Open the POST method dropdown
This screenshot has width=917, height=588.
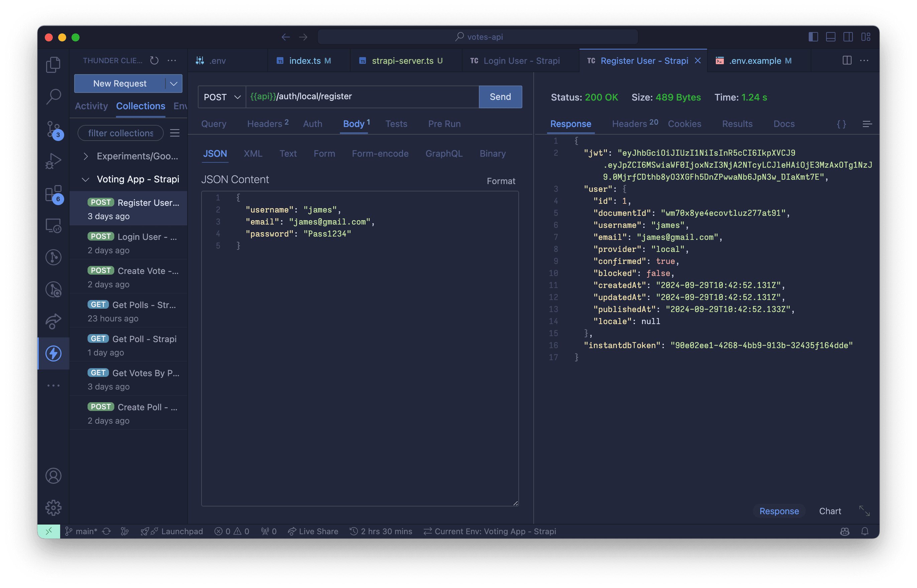tap(222, 97)
